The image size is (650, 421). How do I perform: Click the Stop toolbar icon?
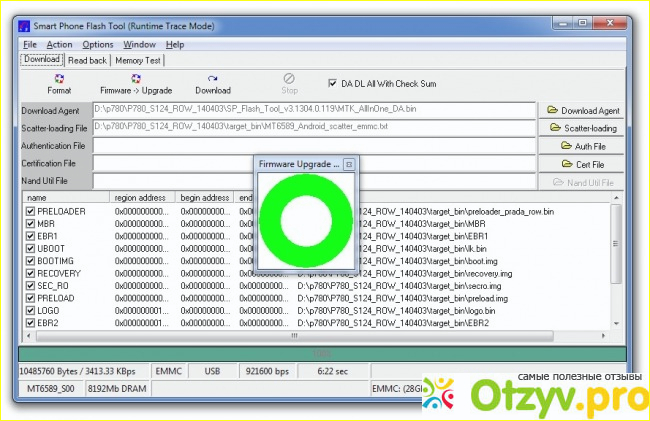point(289,83)
